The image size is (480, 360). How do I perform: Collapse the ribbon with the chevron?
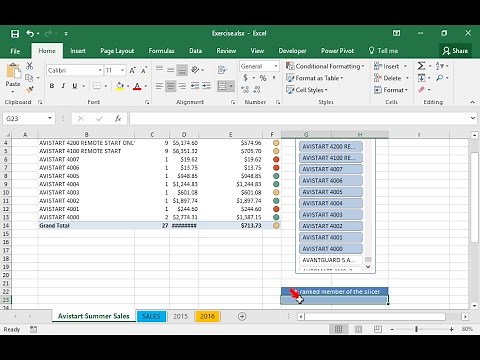pyautogui.click(x=472, y=102)
